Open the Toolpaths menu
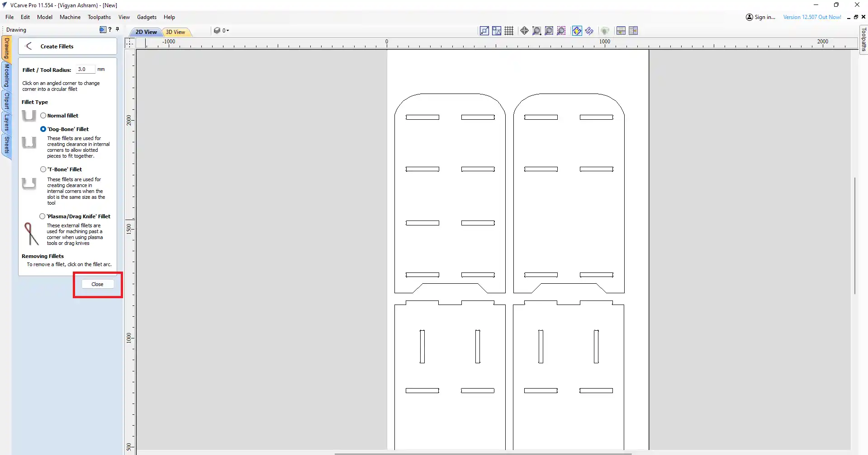The height and width of the screenshot is (455, 868). tap(100, 17)
